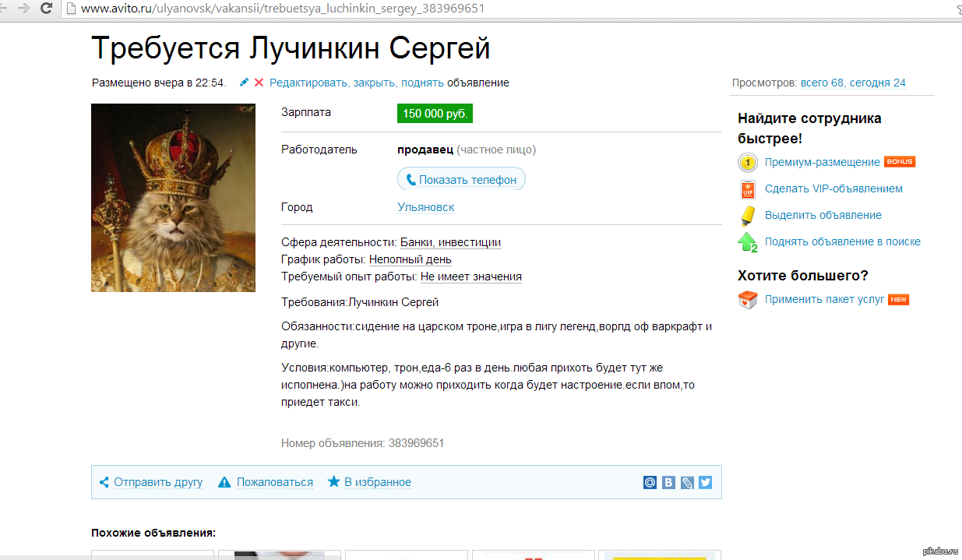Click the VIP listing badge icon
This screenshot has width=962, height=560.
pyautogui.click(x=748, y=189)
